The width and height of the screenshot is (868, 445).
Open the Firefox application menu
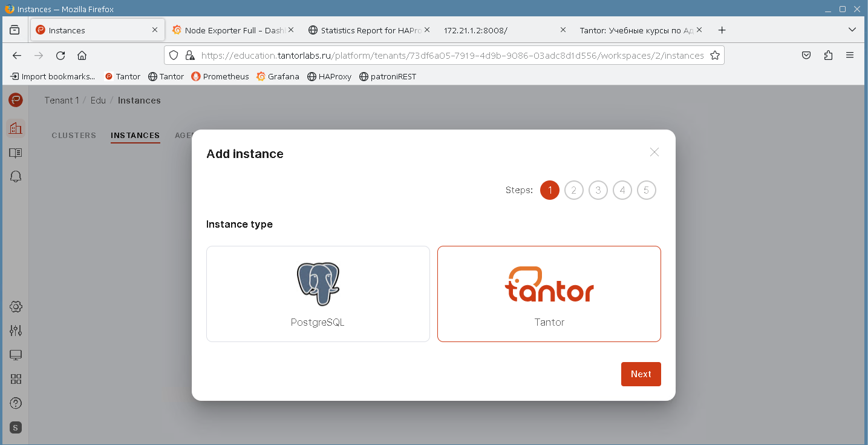pyautogui.click(x=850, y=55)
